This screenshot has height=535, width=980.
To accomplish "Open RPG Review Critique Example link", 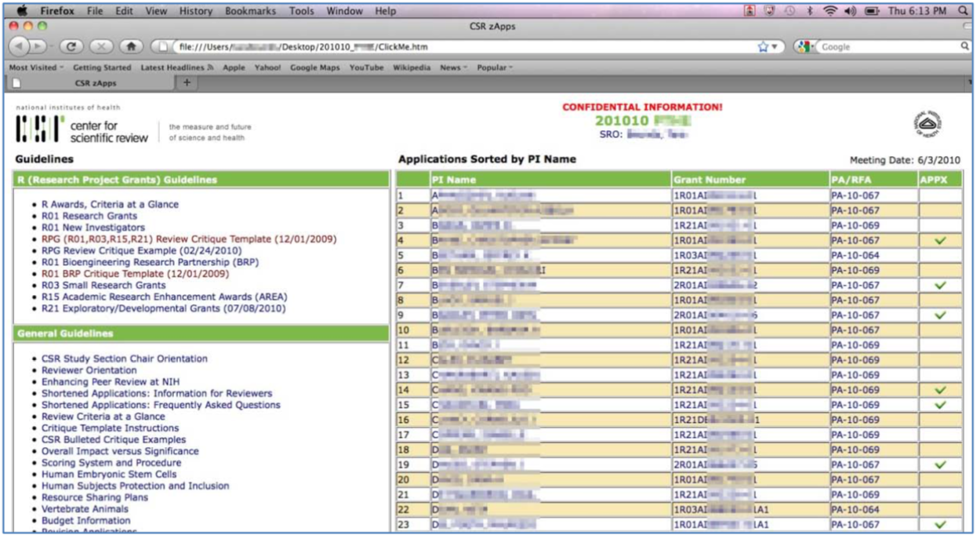I will (142, 250).
